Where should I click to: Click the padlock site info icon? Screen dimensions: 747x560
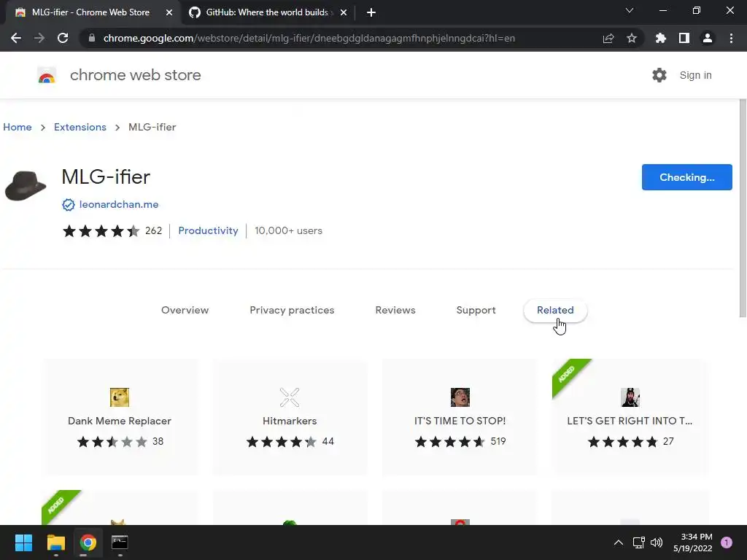click(92, 38)
